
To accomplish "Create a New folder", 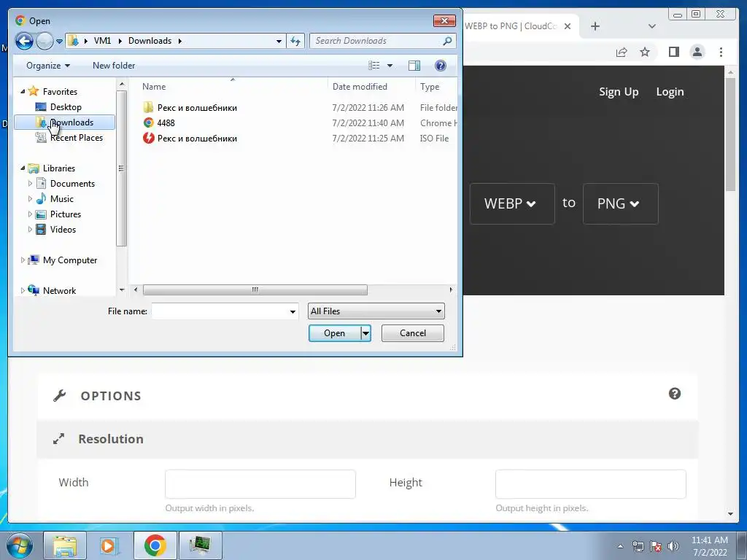I will (x=114, y=66).
